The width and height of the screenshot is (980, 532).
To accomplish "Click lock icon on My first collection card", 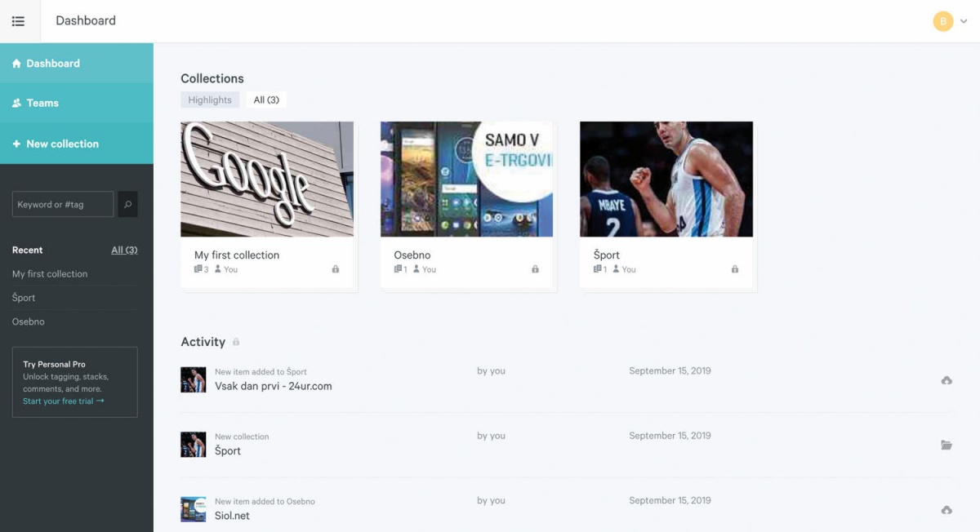I will 336,269.
